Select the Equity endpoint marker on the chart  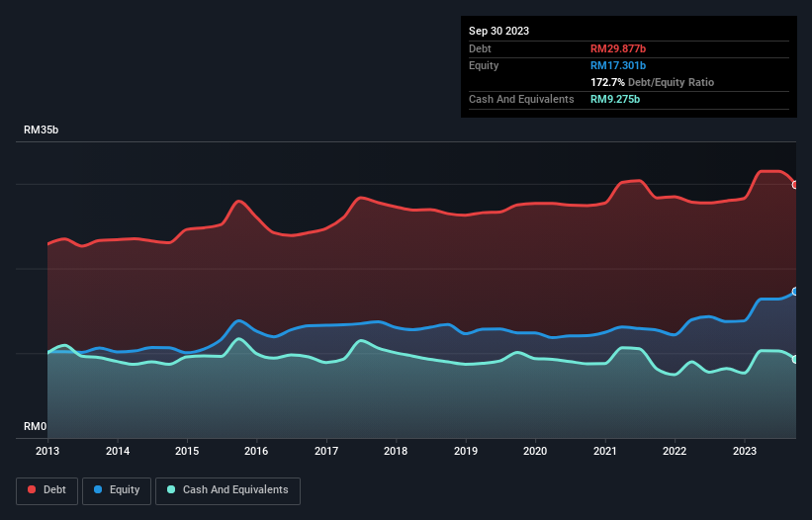[x=795, y=292]
